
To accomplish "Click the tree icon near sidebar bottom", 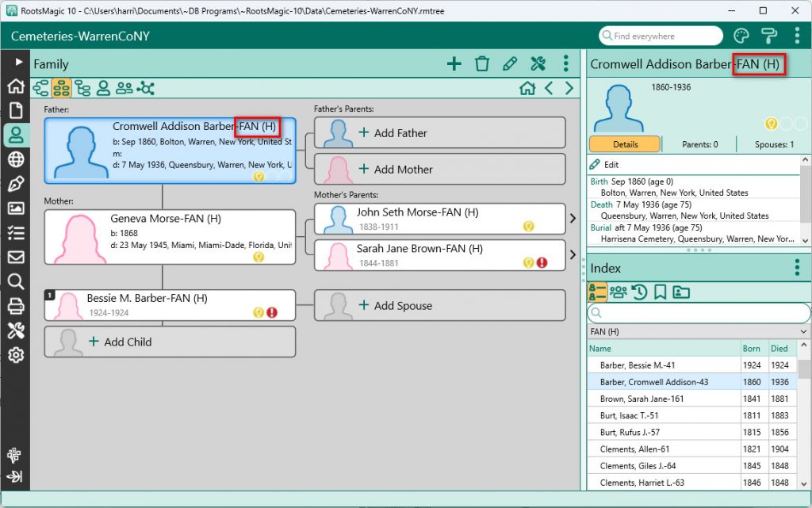I will [14, 455].
